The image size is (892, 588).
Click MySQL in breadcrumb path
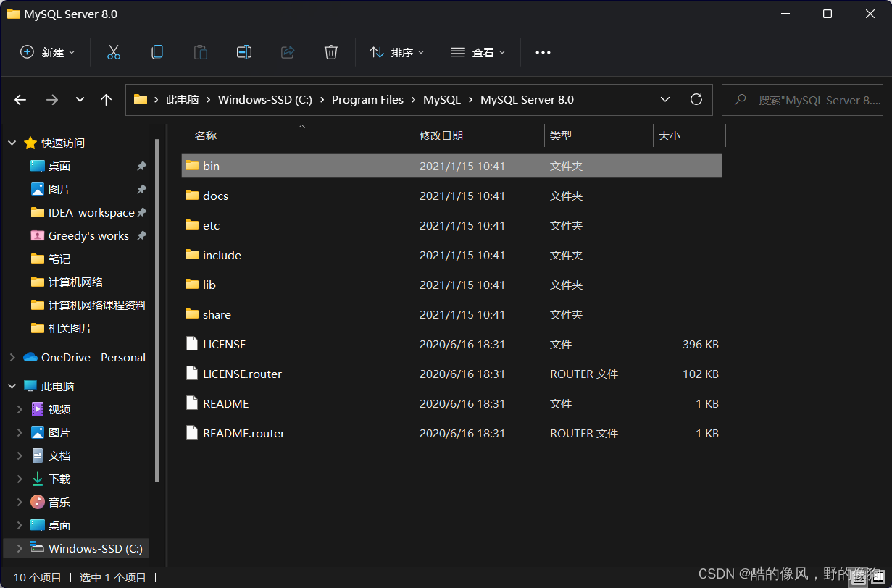442,100
